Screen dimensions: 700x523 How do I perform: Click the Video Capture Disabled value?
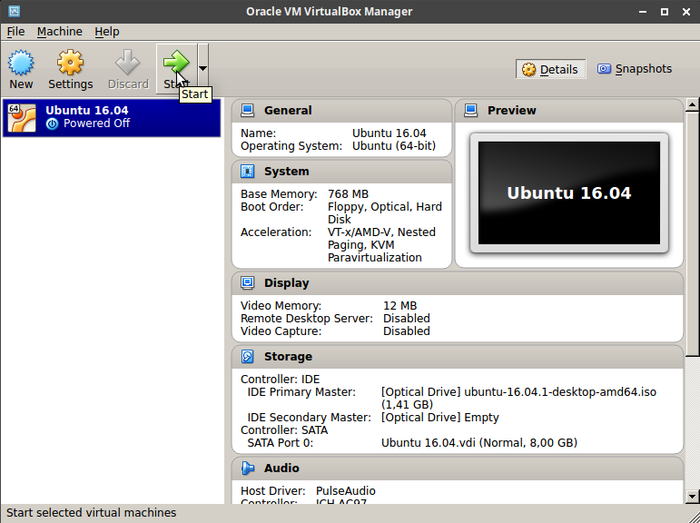(406, 331)
